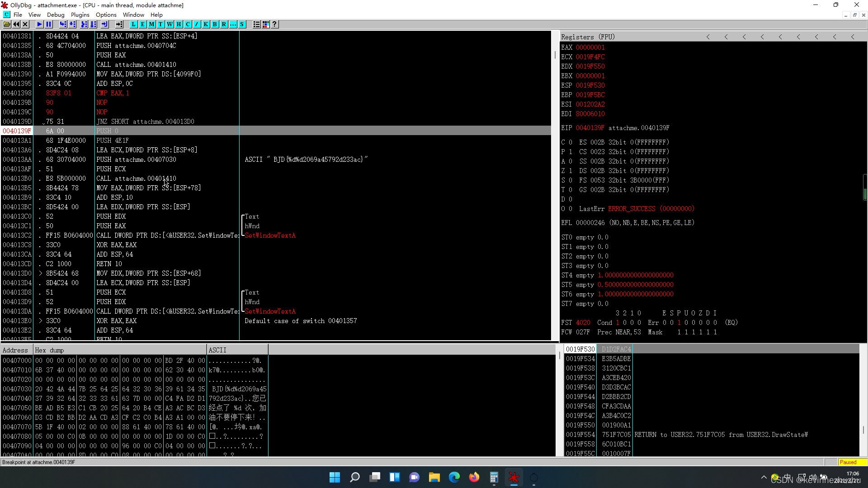868x488 pixels.
Task: Open the Appearance color options icon
Action: 265,24
